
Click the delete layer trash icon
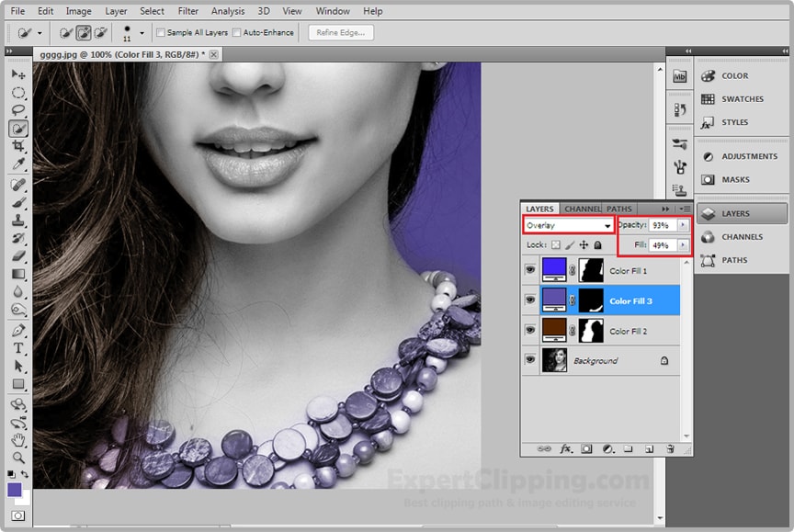click(670, 449)
